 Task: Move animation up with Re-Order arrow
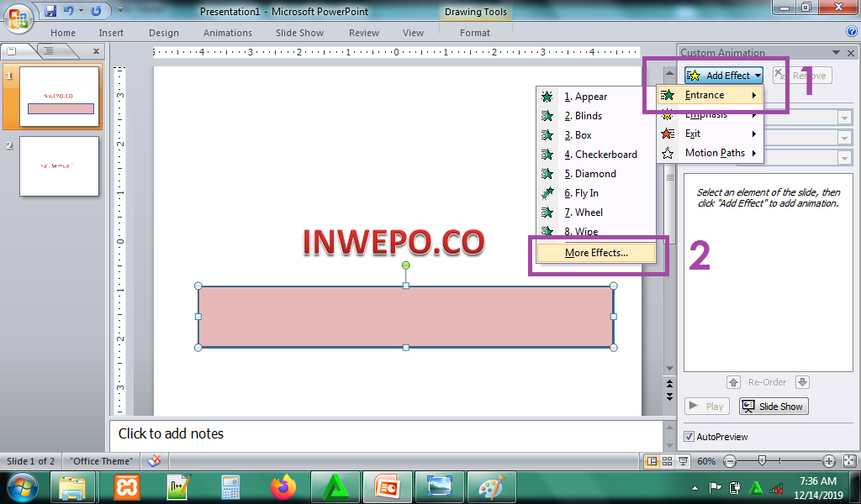733,382
